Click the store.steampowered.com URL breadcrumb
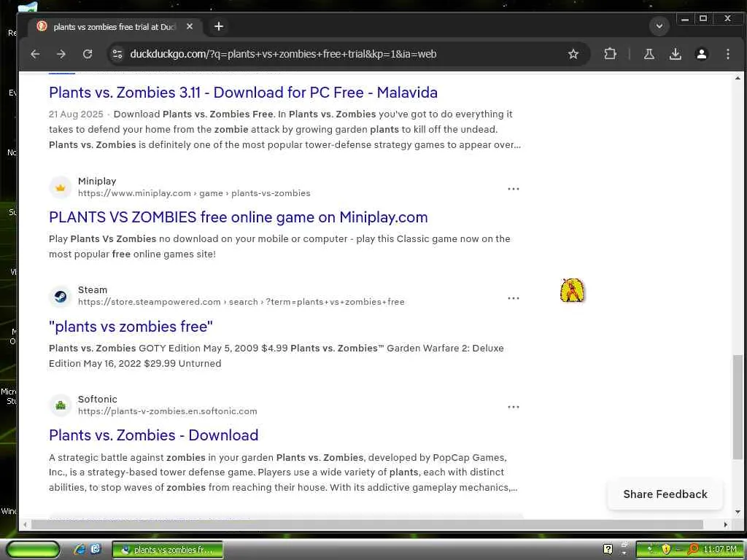The width and height of the screenshot is (747, 560). click(x=241, y=302)
